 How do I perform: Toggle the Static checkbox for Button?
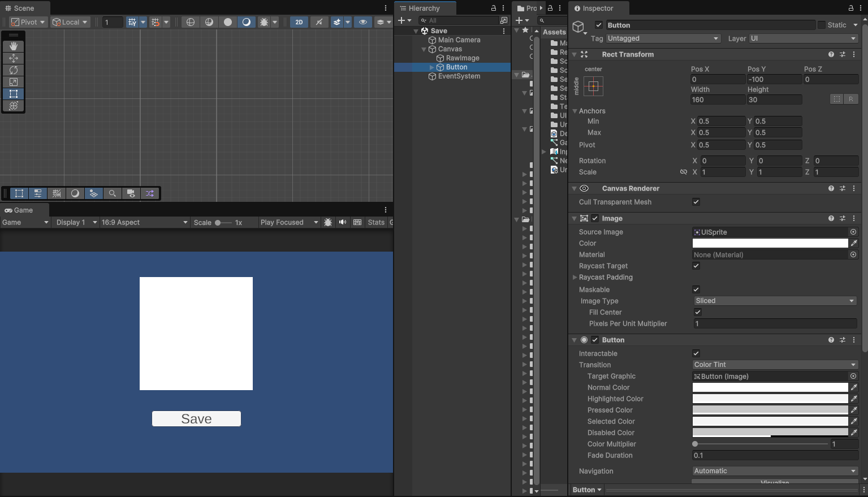pyautogui.click(x=822, y=25)
